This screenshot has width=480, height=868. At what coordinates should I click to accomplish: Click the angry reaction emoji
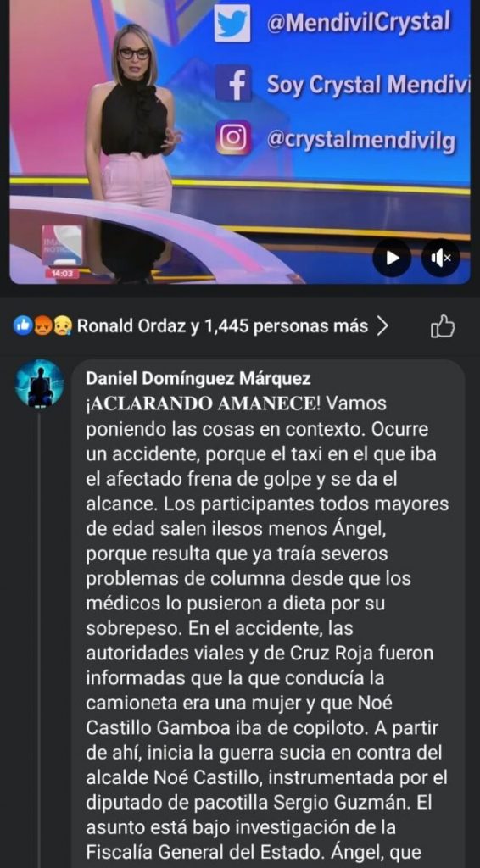tap(41, 326)
